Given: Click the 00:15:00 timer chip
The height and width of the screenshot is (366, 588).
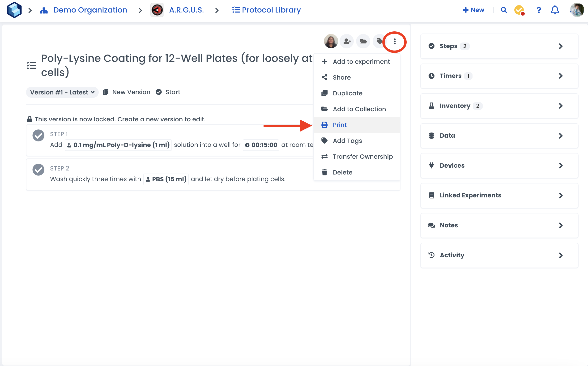Looking at the screenshot, I should tap(261, 145).
